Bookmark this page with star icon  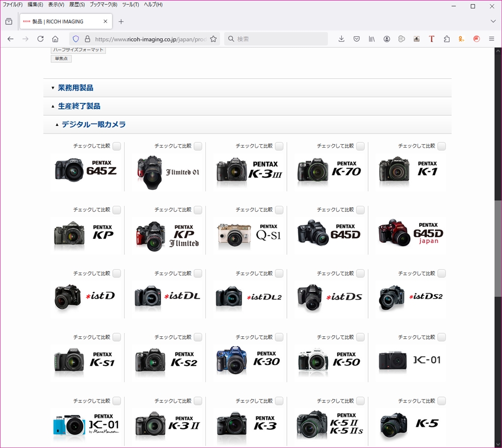point(213,39)
